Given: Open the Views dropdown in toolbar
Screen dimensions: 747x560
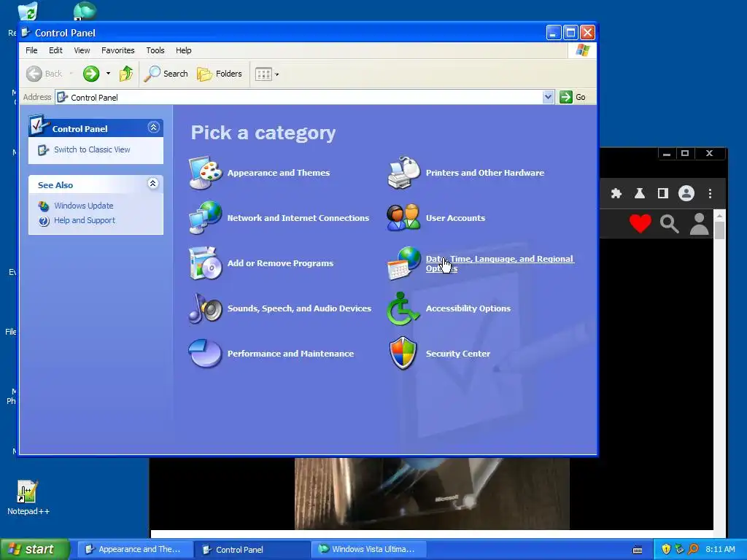Looking at the screenshot, I should 267,74.
